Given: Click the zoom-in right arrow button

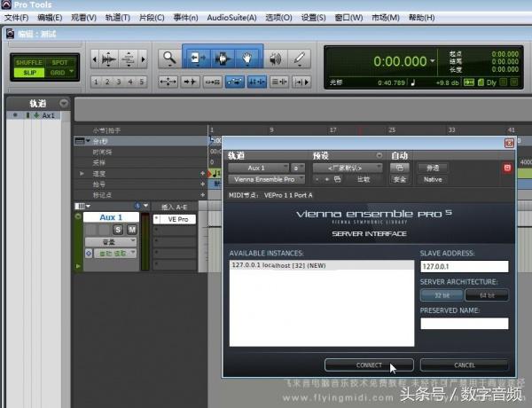Looking at the screenshot, I should coord(143,59).
